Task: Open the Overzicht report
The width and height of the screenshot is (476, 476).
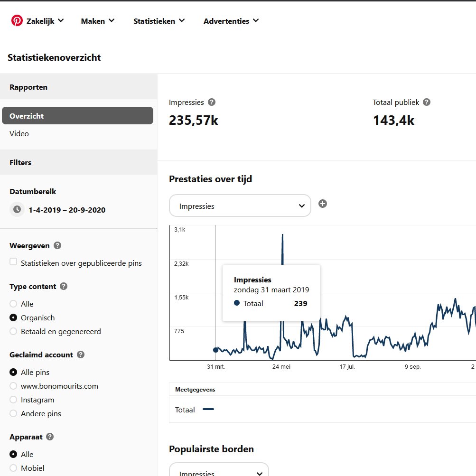Action: click(x=77, y=116)
